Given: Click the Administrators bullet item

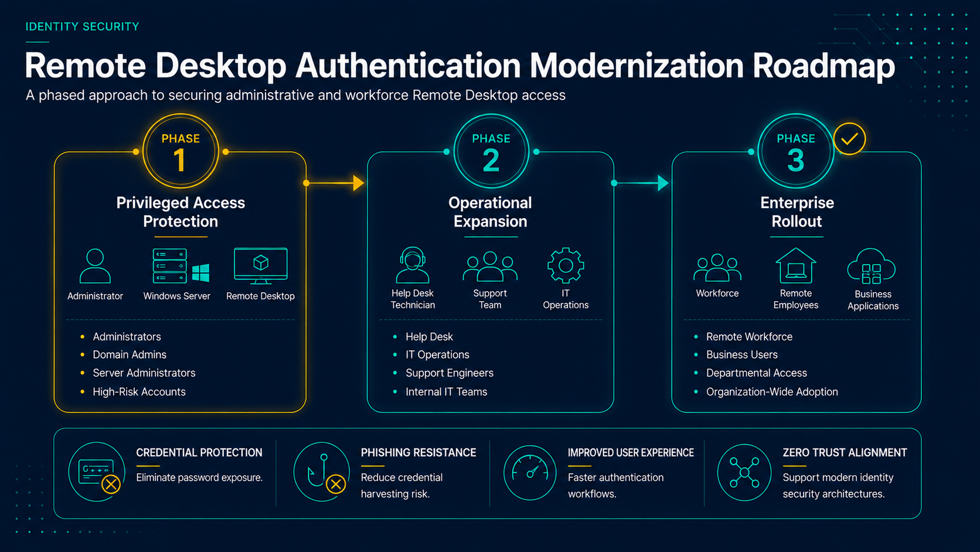Looking at the screenshot, I should pos(127,337).
